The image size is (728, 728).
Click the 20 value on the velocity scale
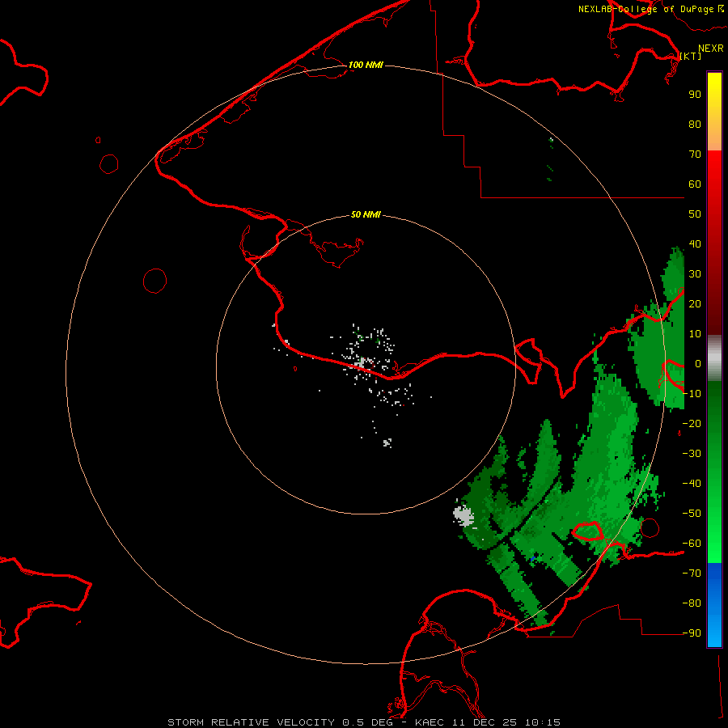tap(695, 303)
